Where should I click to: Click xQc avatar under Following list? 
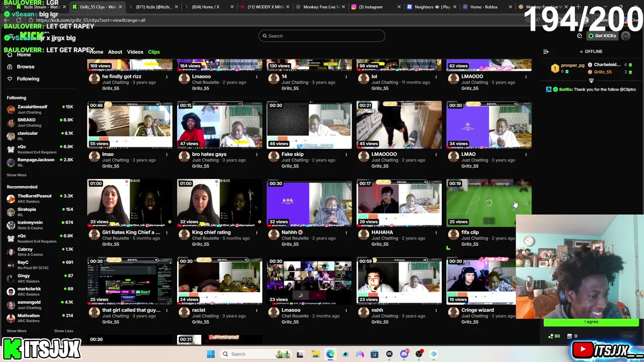click(x=11, y=149)
